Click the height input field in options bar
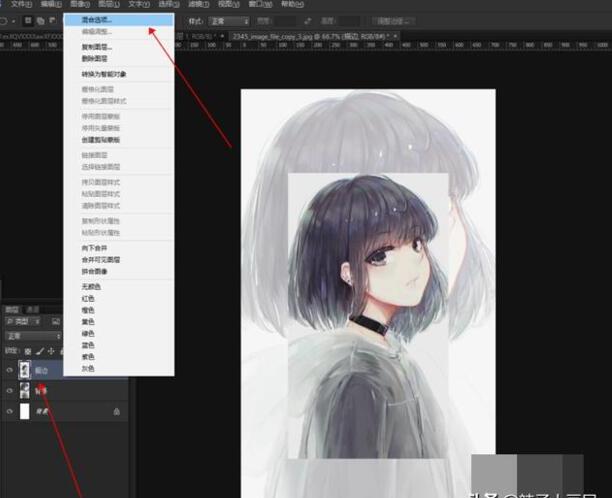This screenshot has width=612, height=498. pos(347,21)
